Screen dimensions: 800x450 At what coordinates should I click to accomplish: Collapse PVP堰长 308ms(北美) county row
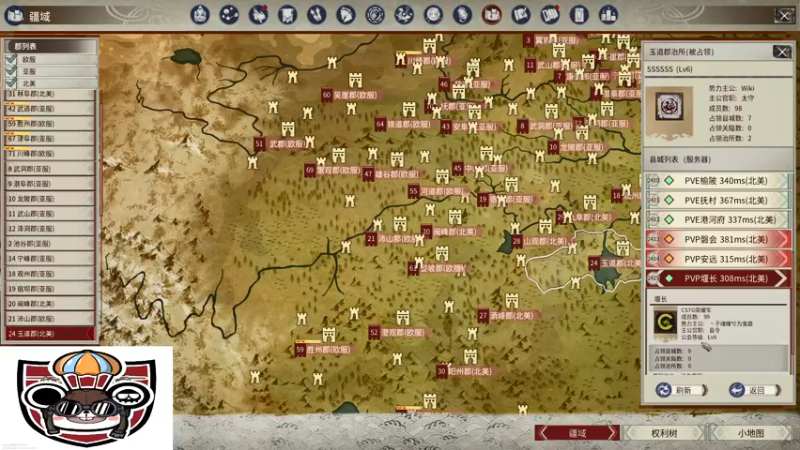coord(718,278)
